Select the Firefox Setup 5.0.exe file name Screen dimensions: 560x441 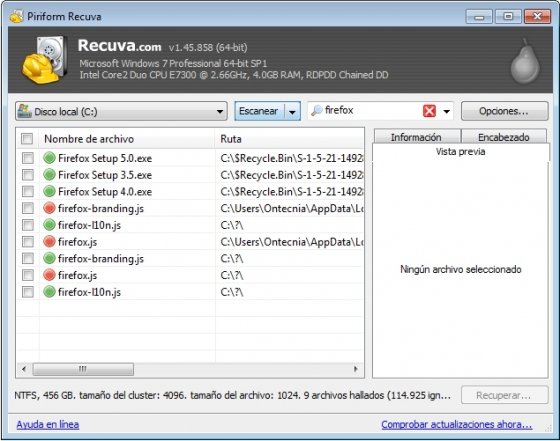coord(105,158)
